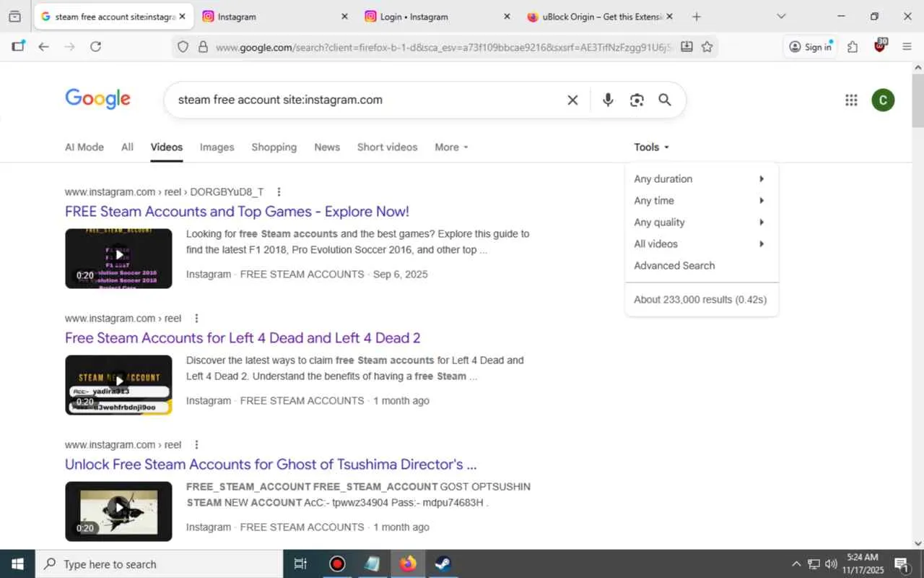Open Steam from the taskbar
This screenshot has height=578, width=924.
[443, 564]
